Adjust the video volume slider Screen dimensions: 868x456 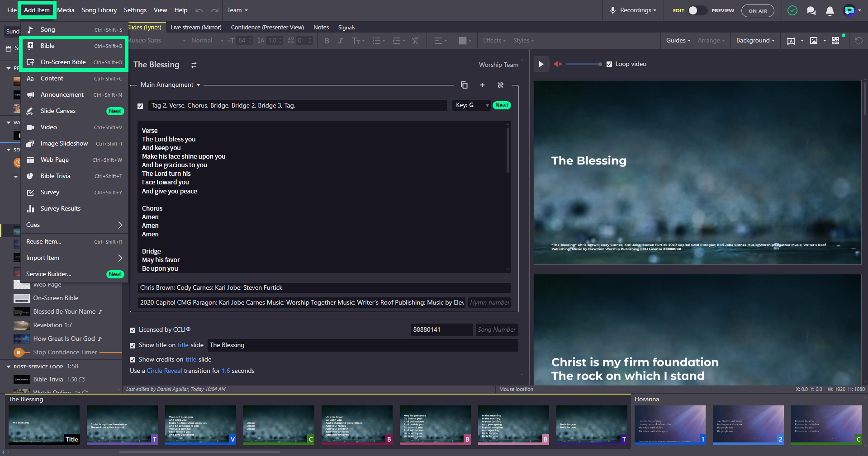[583, 64]
